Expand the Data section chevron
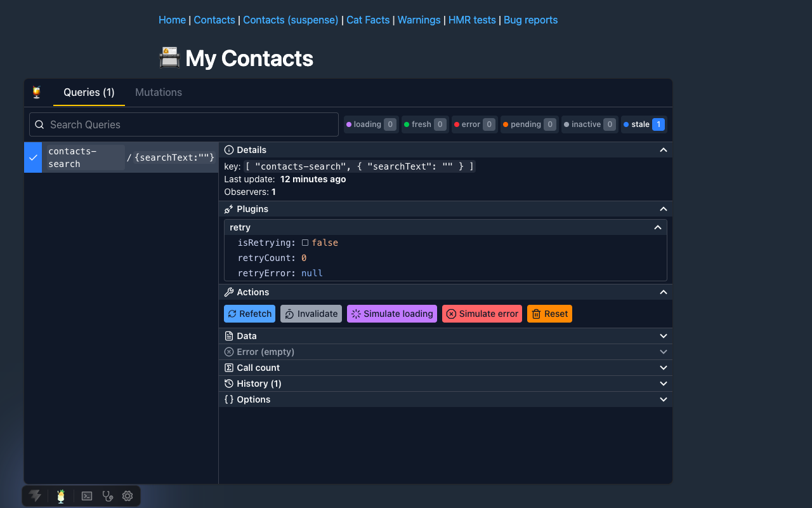The image size is (812, 508). (x=664, y=336)
